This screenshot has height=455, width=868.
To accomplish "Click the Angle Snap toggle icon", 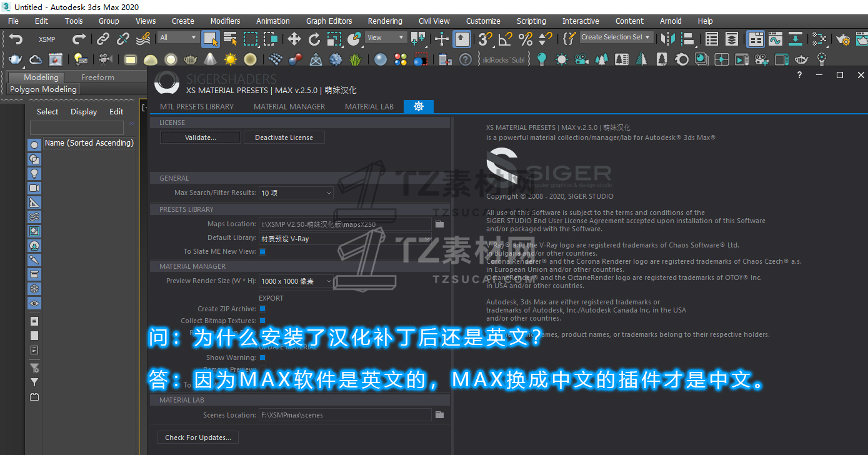I will [505, 39].
